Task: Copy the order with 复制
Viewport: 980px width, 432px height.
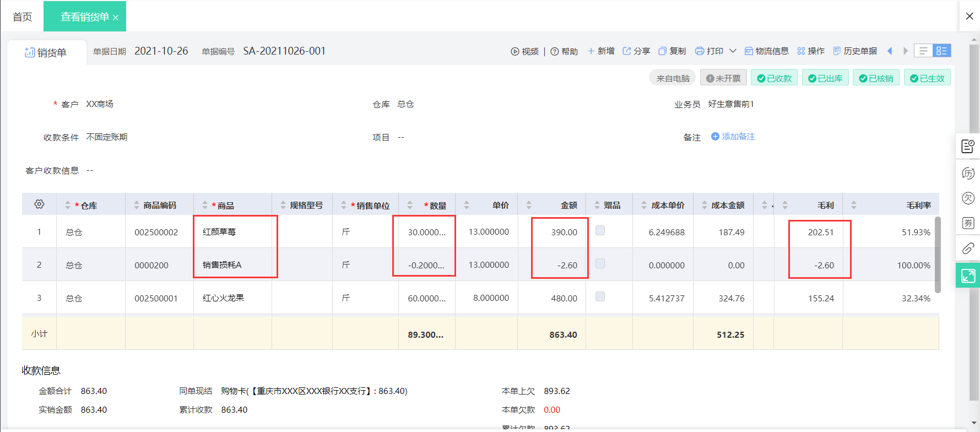Action: pos(672,51)
